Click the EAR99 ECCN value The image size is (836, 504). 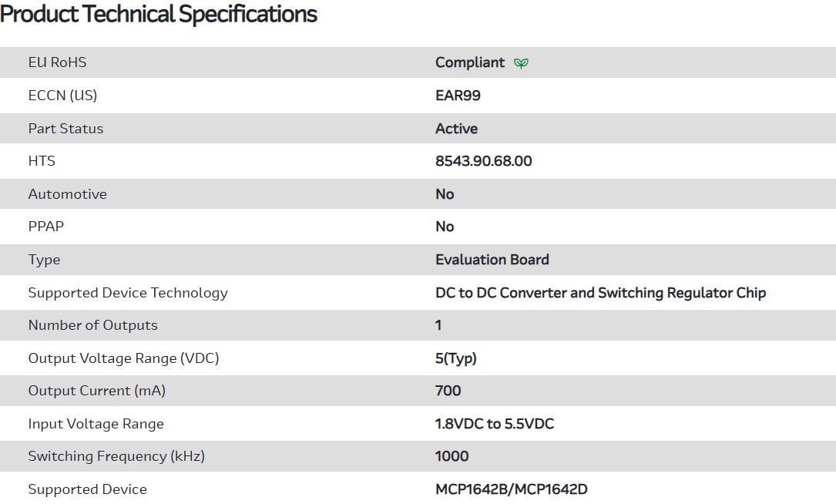458,96
